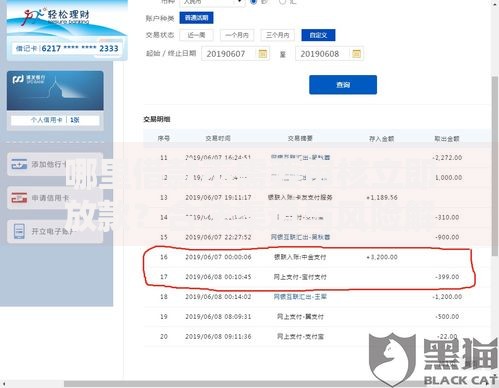499x388 pixels.
Task: Select the first currency radio button
Action: [x=254, y=2]
